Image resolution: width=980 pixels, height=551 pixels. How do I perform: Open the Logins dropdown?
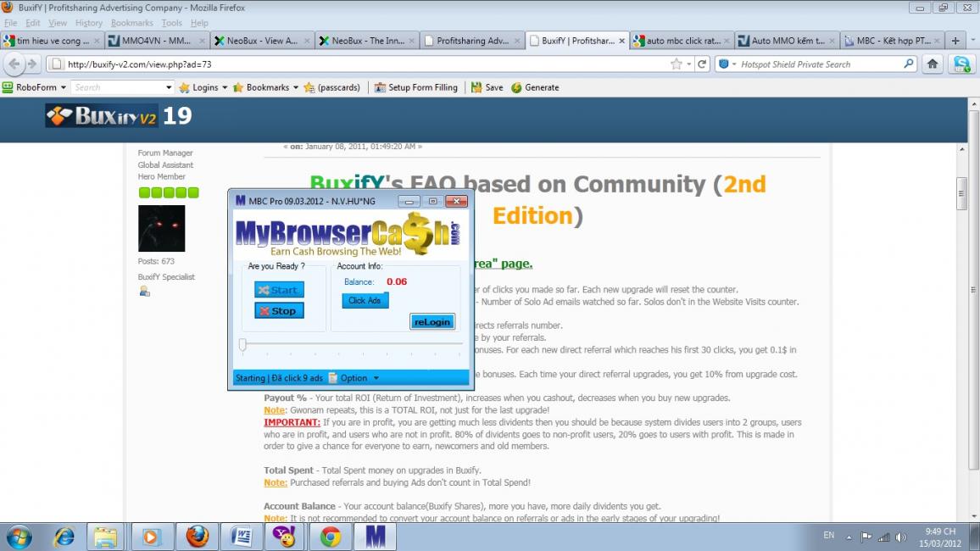[x=203, y=87]
